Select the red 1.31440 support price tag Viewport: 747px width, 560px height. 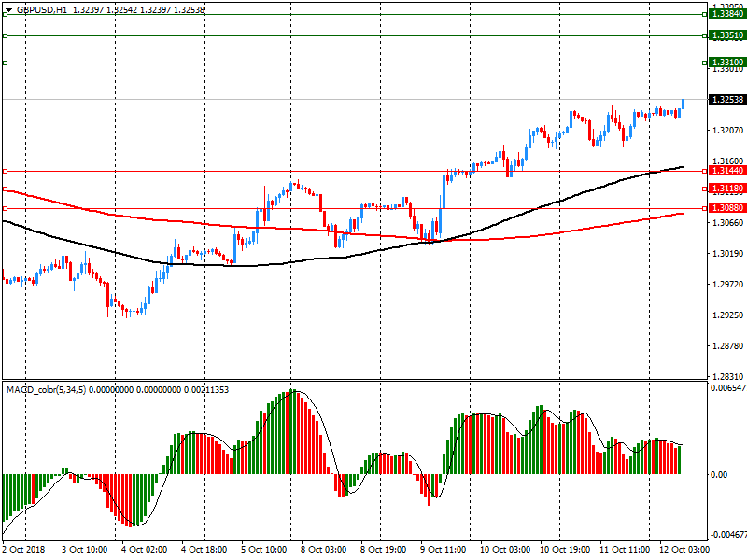coord(726,171)
